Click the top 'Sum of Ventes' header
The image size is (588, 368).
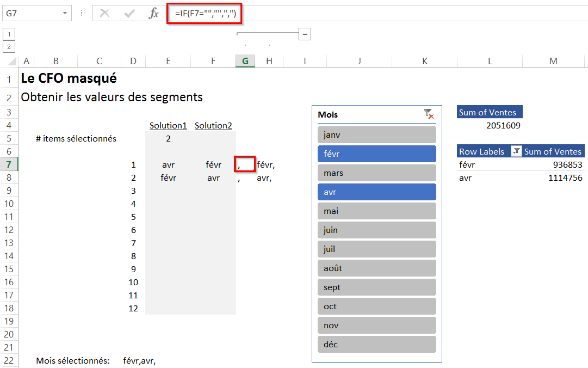[x=490, y=112]
